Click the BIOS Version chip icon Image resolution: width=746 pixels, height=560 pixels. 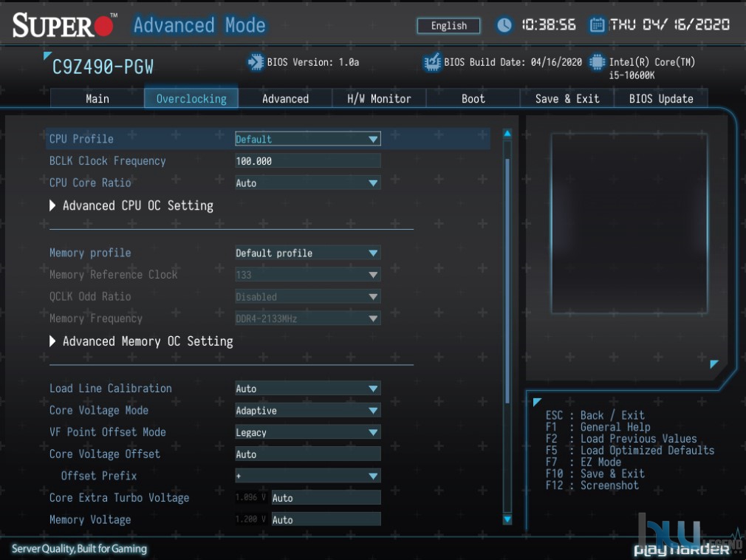[x=256, y=62]
